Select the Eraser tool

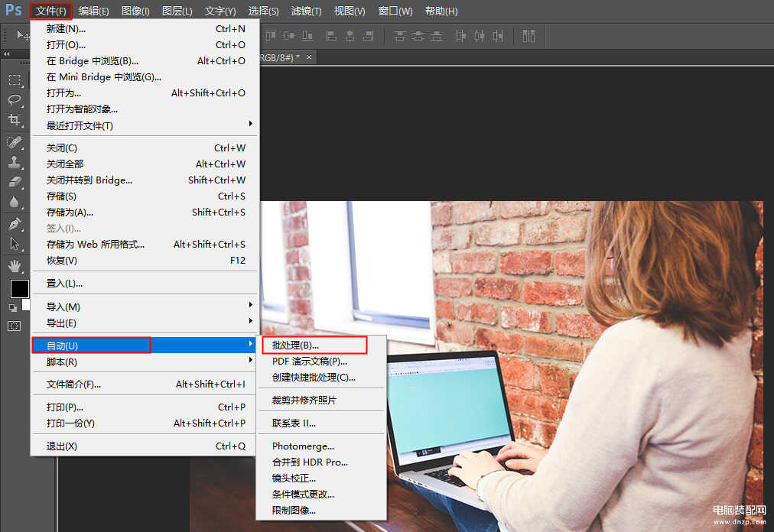pyautogui.click(x=15, y=182)
